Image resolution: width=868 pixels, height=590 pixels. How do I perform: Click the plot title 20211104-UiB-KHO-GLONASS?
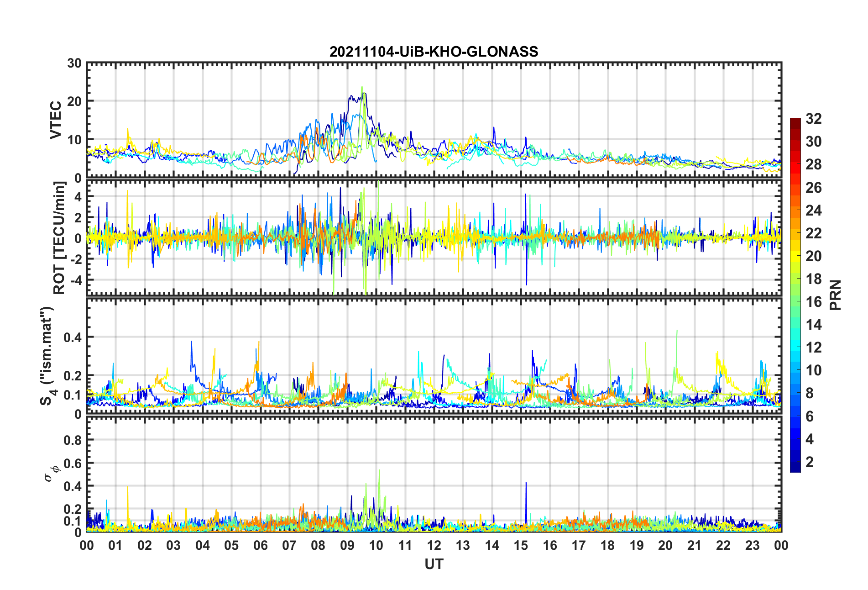point(434,52)
